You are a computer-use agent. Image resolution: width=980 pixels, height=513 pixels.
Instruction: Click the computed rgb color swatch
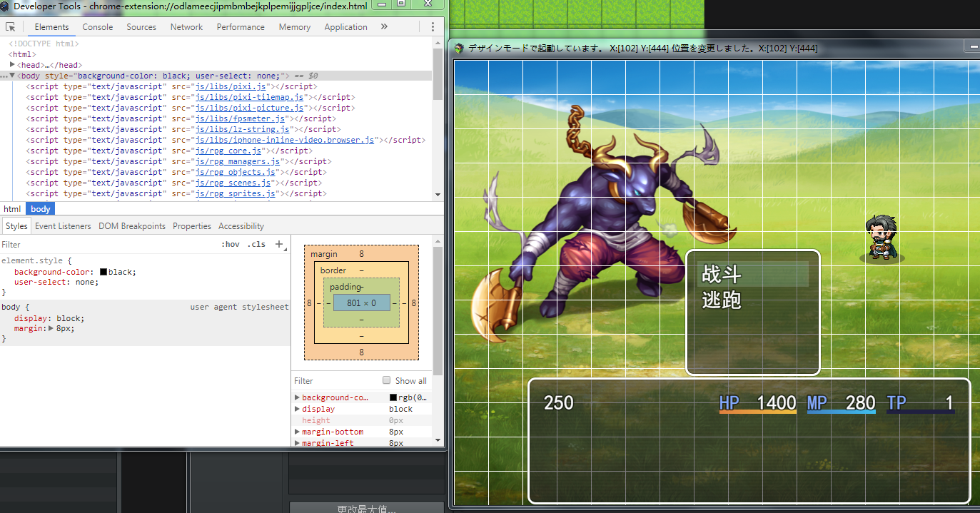click(x=393, y=397)
